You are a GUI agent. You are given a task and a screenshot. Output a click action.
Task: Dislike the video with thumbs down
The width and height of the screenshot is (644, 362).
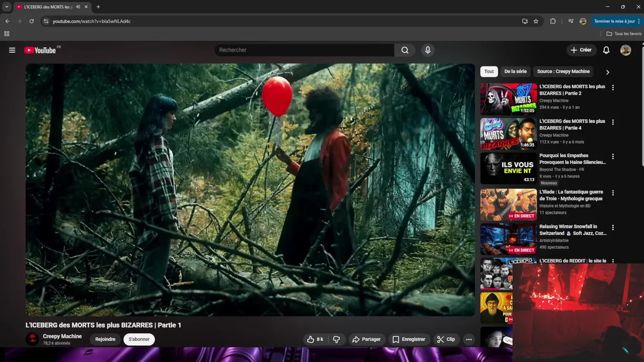tap(337, 339)
